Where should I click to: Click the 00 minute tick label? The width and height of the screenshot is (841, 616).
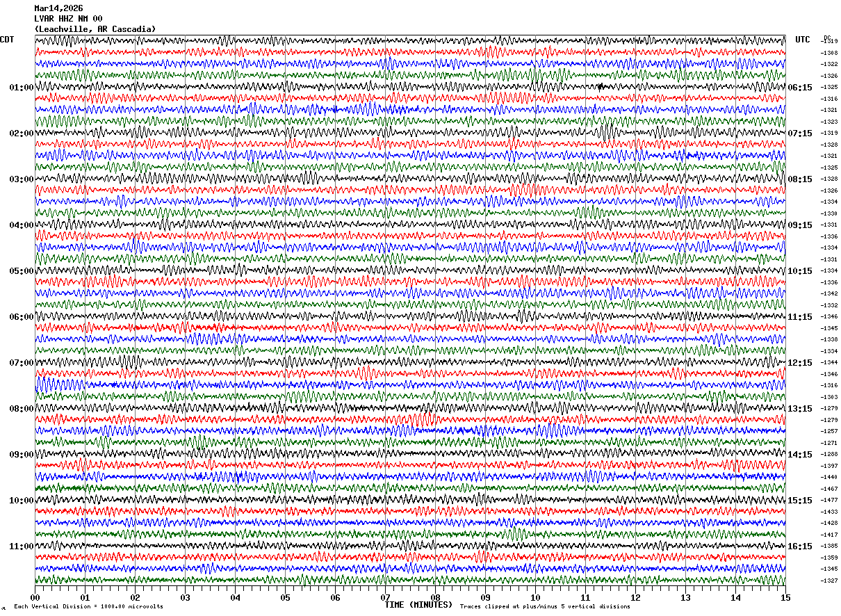tap(35, 597)
